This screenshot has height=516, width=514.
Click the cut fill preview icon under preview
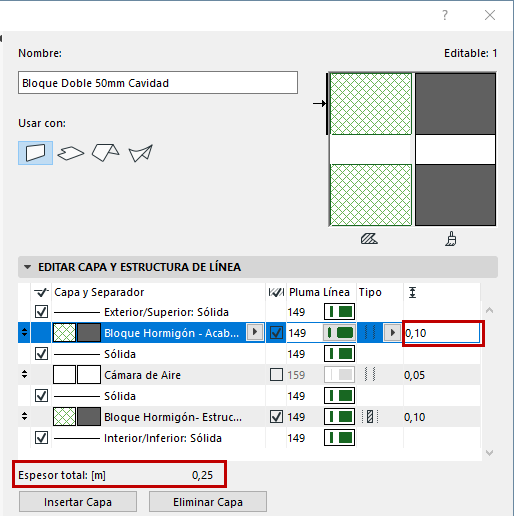pos(369,239)
